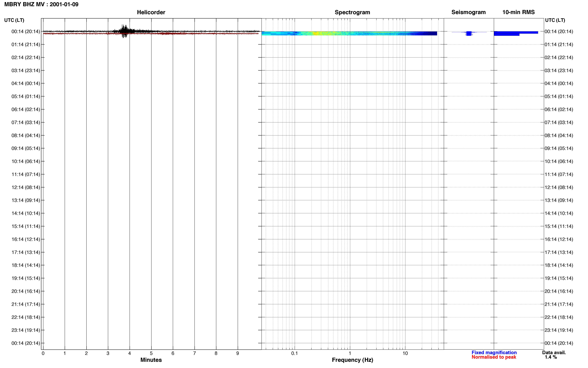Click the 'Minutes' x-axis label
The image size is (588, 368).
tap(151, 360)
